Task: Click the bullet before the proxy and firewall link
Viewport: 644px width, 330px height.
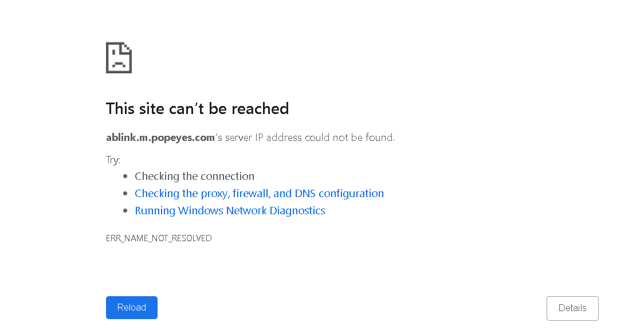Action: pos(125,194)
